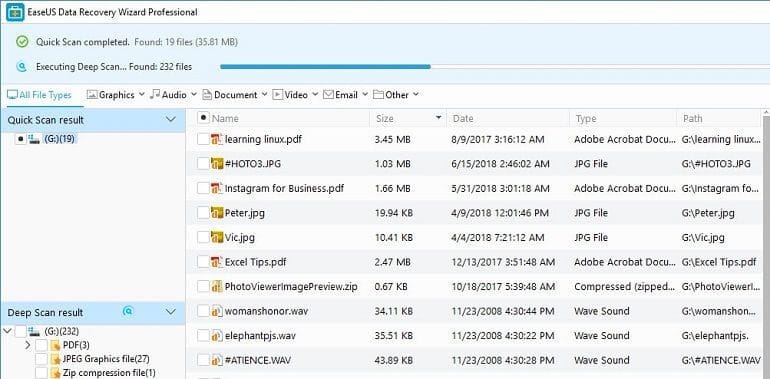
Task: Collapse the Deep Scan result panel
Action: click(x=170, y=312)
